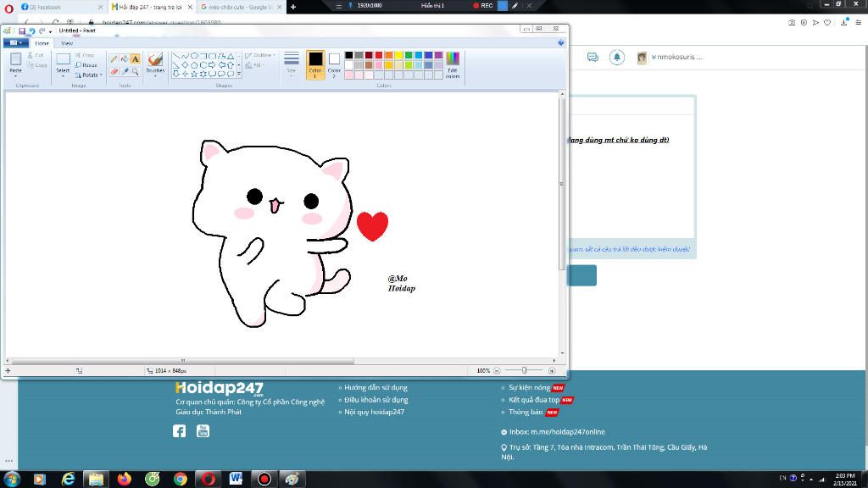The height and width of the screenshot is (488, 868).
Task: Toggle Color 1 foreground selector
Action: coord(315,64)
